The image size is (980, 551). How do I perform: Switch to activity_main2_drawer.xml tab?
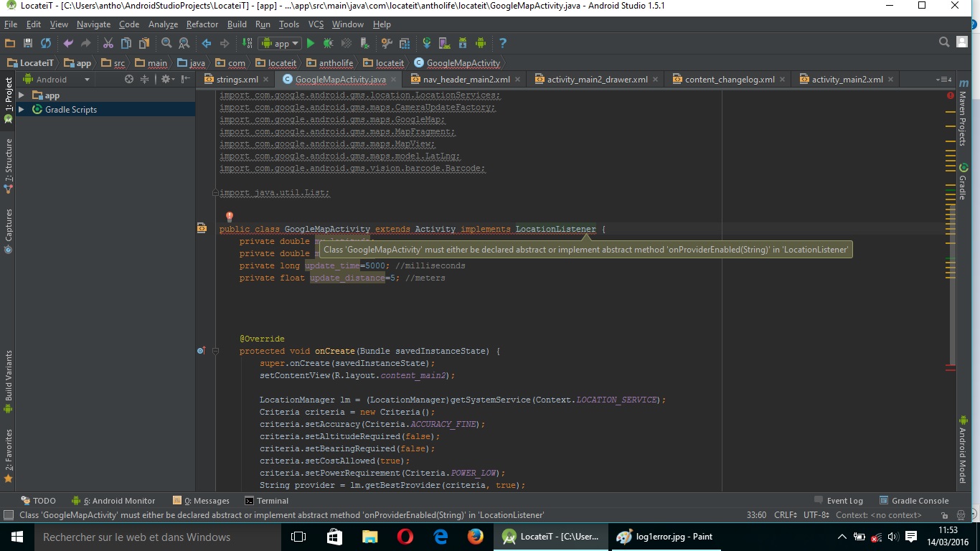(597, 80)
